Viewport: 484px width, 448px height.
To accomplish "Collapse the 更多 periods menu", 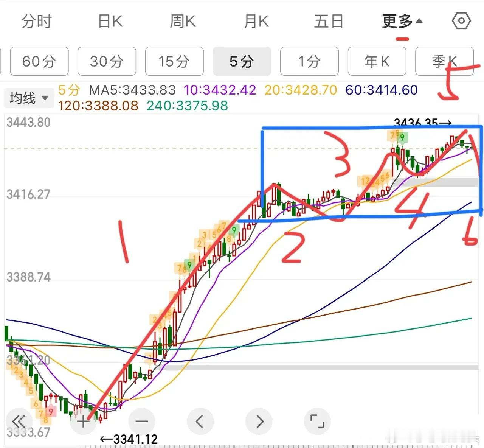I will (x=402, y=22).
